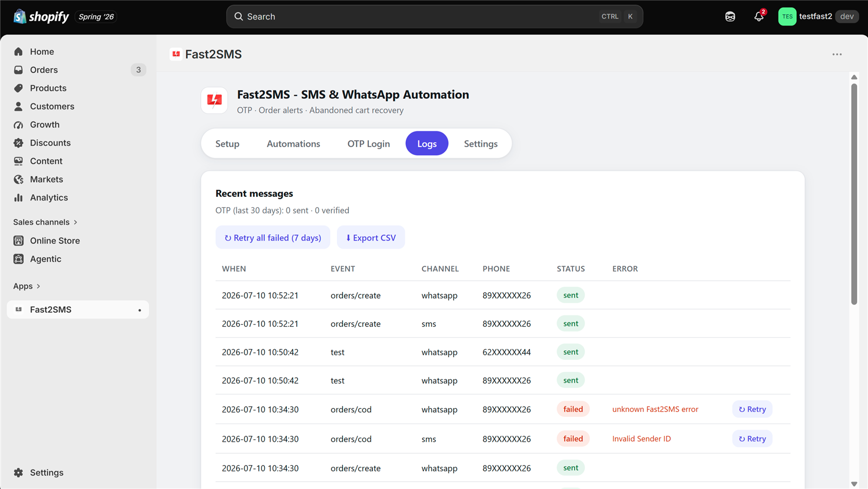Viewport: 868px width, 489px height.
Task: Click the WHEN column header
Action: click(x=234, y=269)
